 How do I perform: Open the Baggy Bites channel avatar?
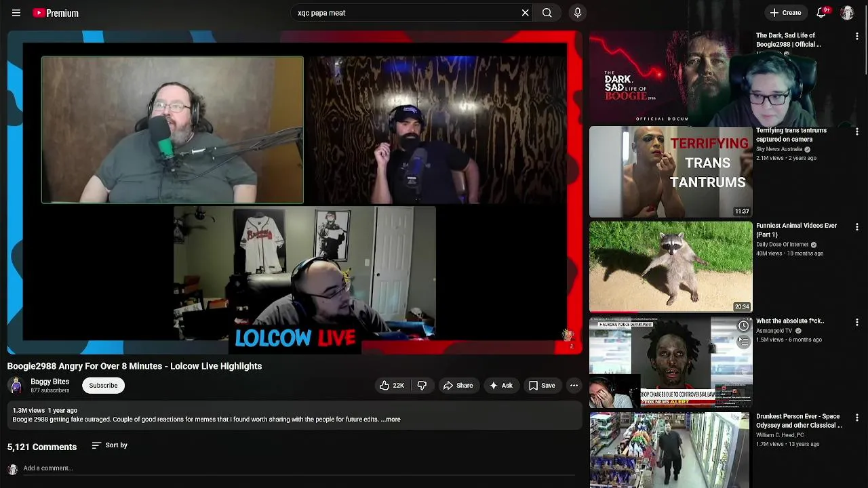tap(16, 386)
